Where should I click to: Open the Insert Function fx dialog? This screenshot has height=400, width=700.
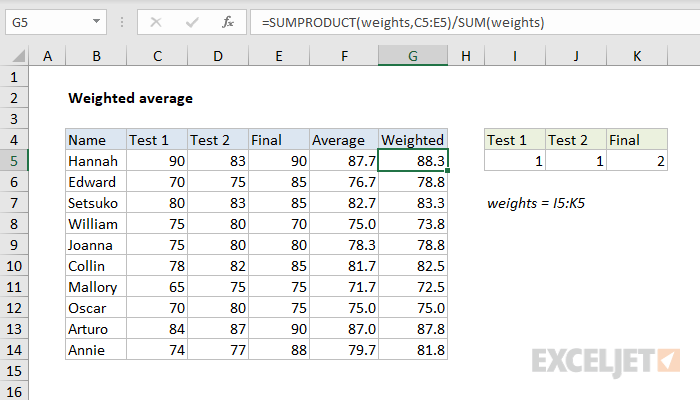tap(228, 22)
